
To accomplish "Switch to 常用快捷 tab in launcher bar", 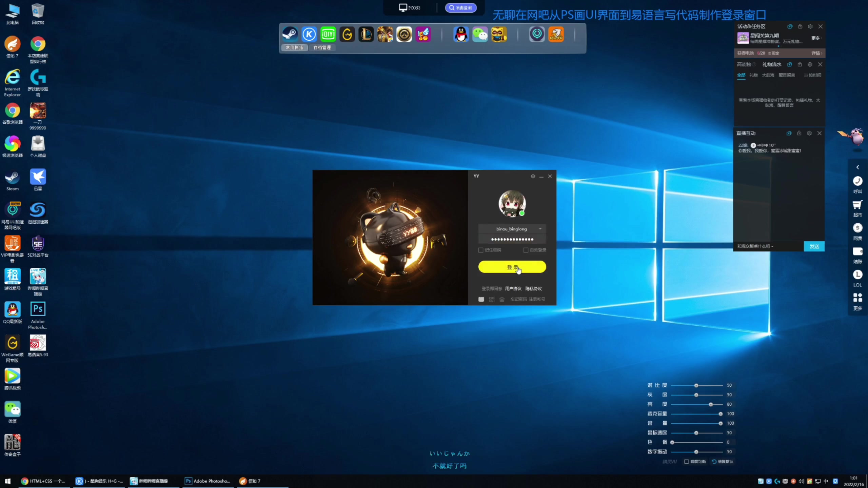I will tap(294, 48).
